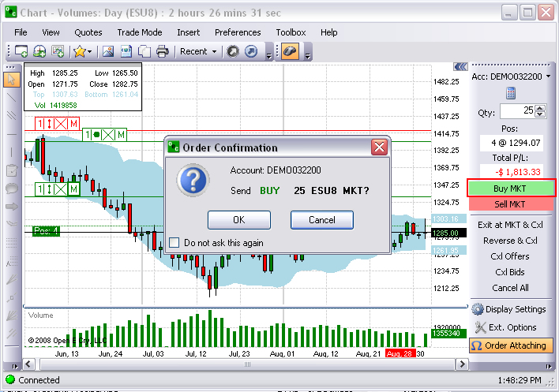559x392 pixels.
Task: Click the save chart as image icon
Action: coord(108,51)
